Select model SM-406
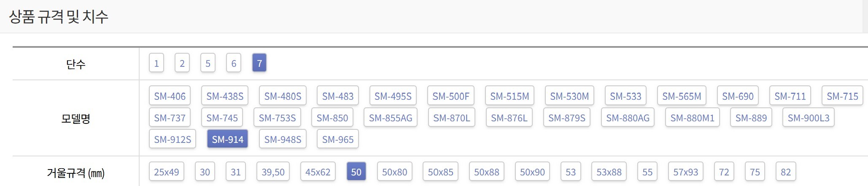This screenshot has height=186, width=868. pos(170,96)
